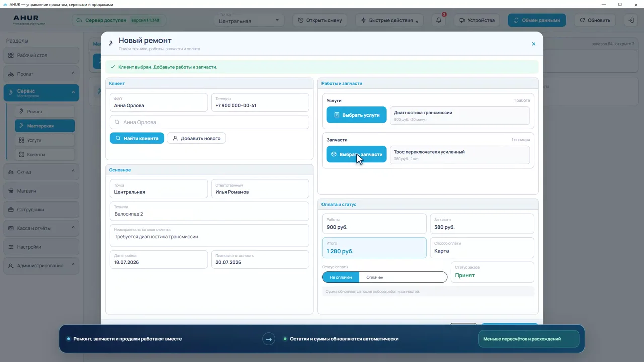Select the Не оплачен payment status
This screenshot has height=362, width=644.
click(341, 277)
